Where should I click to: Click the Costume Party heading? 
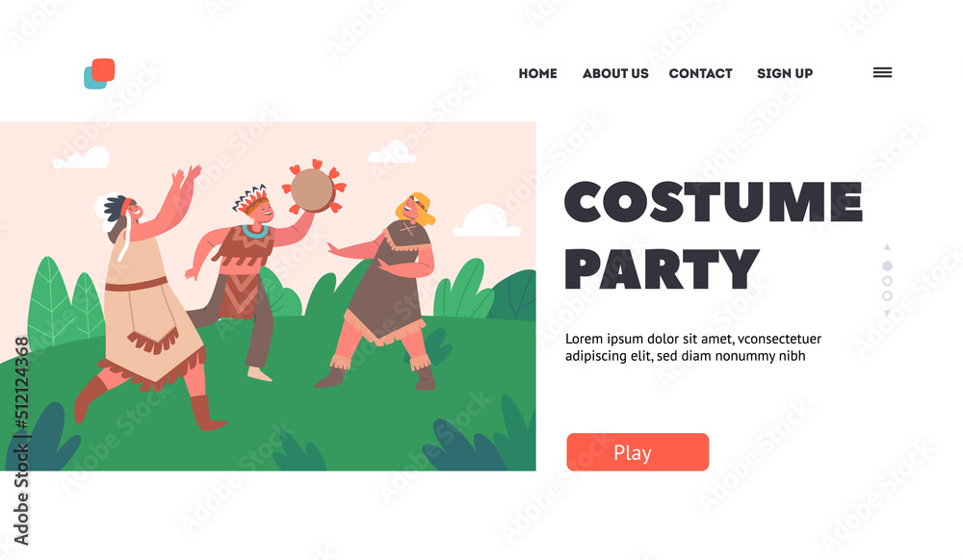click(713, 236)
